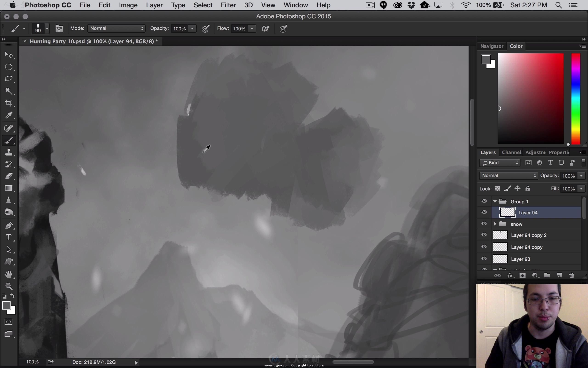This screenshot has height=368, width=588.
Task: Open the Window menu
Action: point(296,5)
